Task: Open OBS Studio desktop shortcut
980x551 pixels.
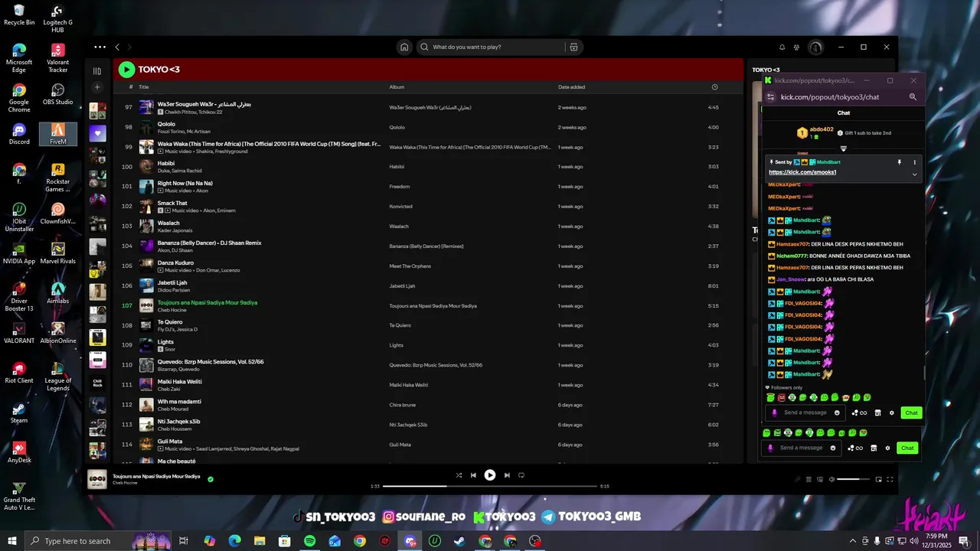Action: 57,95
